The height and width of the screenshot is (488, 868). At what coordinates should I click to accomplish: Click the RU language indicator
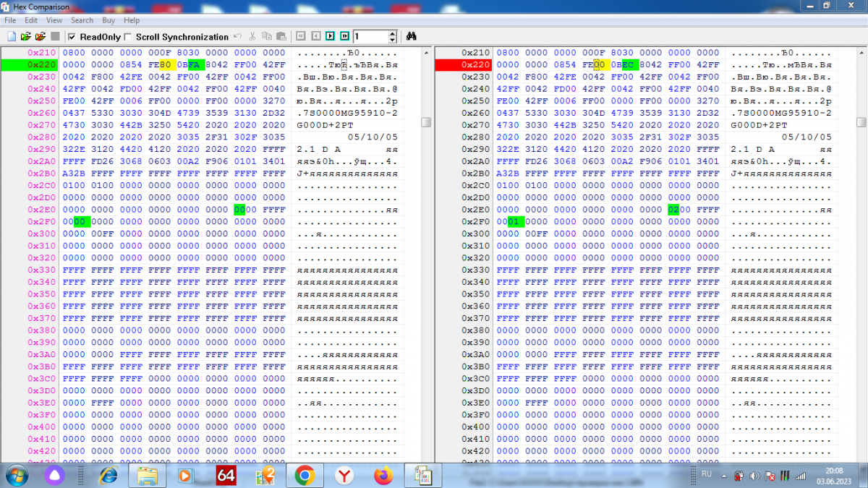click(x=706, y=473)
